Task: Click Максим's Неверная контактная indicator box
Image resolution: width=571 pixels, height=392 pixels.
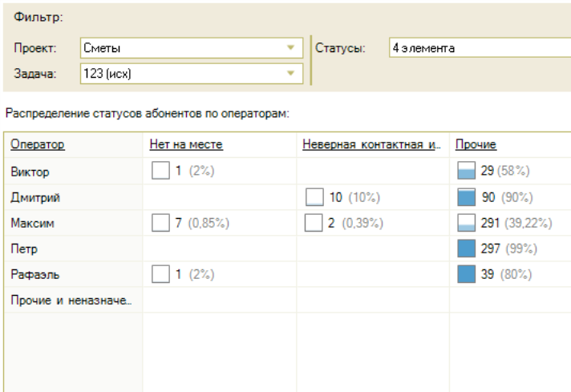Action: point(314,223)
